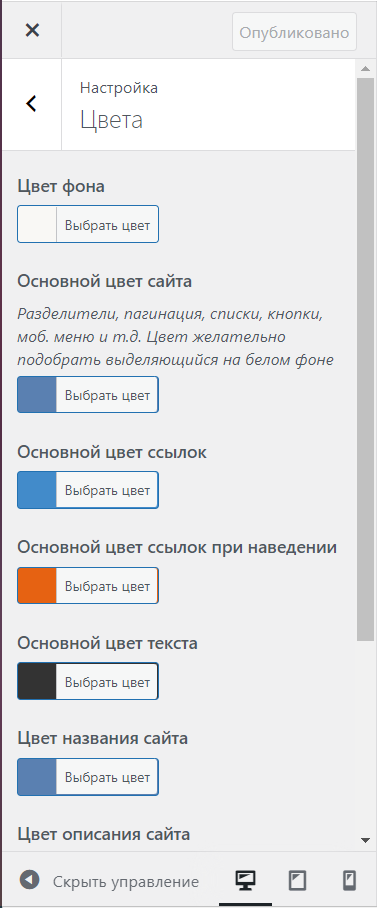Click the blue Цвет названия сайта swatch
Screen dimensions: 377x908
[37, 777]
